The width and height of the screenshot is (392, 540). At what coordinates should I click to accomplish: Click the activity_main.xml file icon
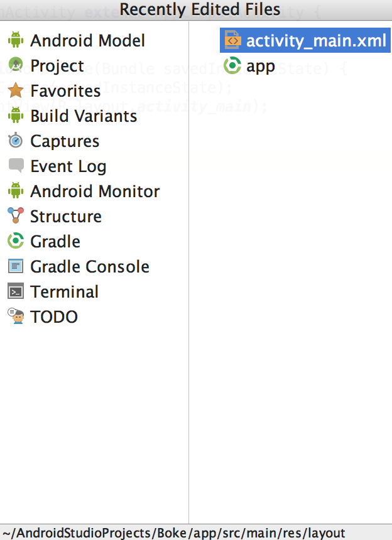[x=232, y=41]
